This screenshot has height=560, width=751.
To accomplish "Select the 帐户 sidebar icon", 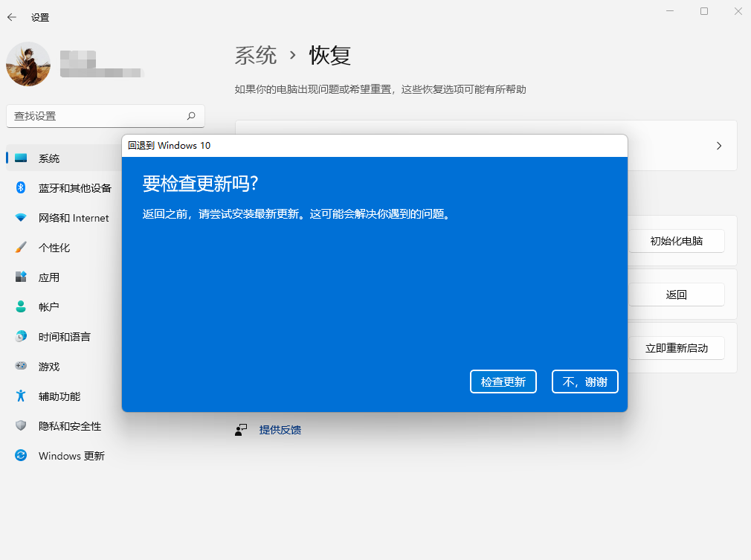I will point(21,306).
